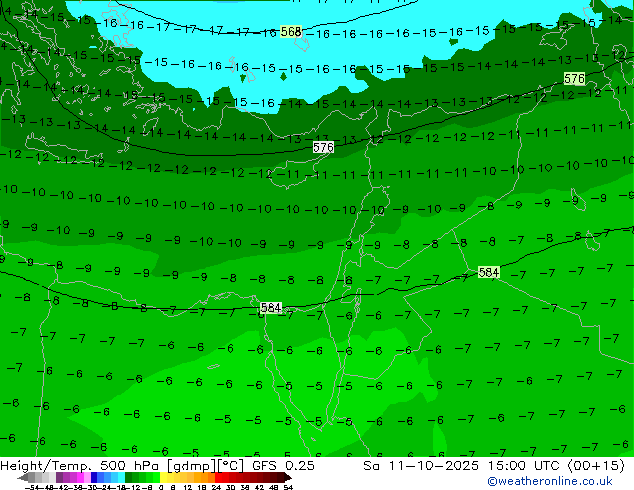The image size is (634, 490).
Task: Click the 568 height contour label
Action: (x=291, y=32)
